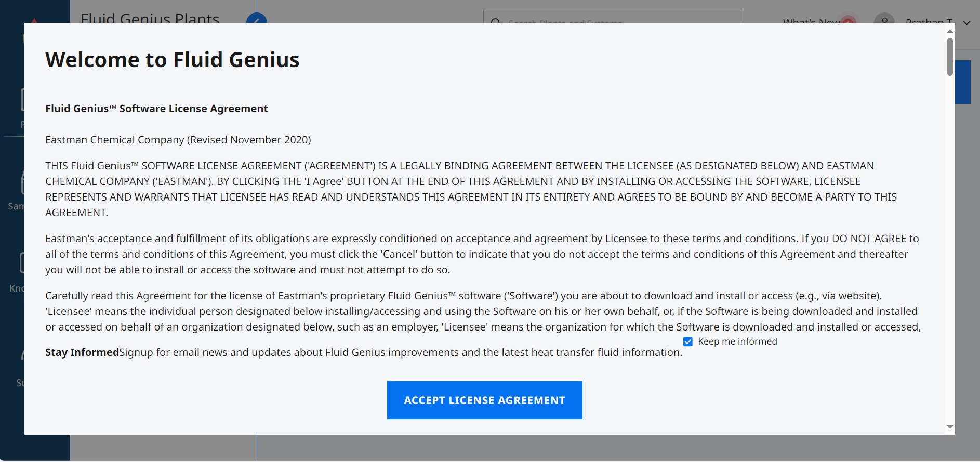This screenshot has height=462, width=980.
Task: Select the Plants sidebar item
Action: 22,124
